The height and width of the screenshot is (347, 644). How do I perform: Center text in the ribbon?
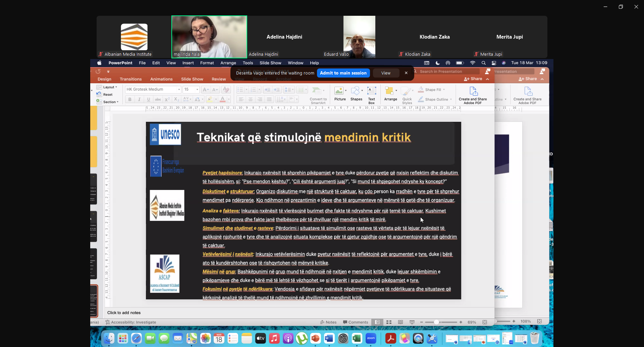click(x=250, y=99)
